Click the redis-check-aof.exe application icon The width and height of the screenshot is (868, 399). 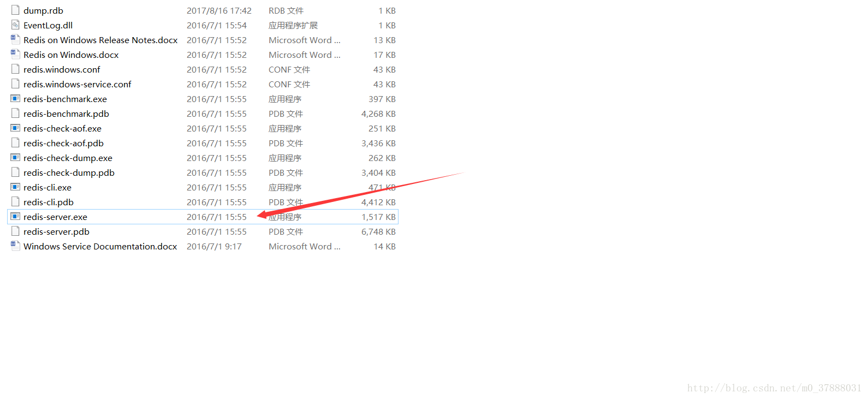(15, 128)
